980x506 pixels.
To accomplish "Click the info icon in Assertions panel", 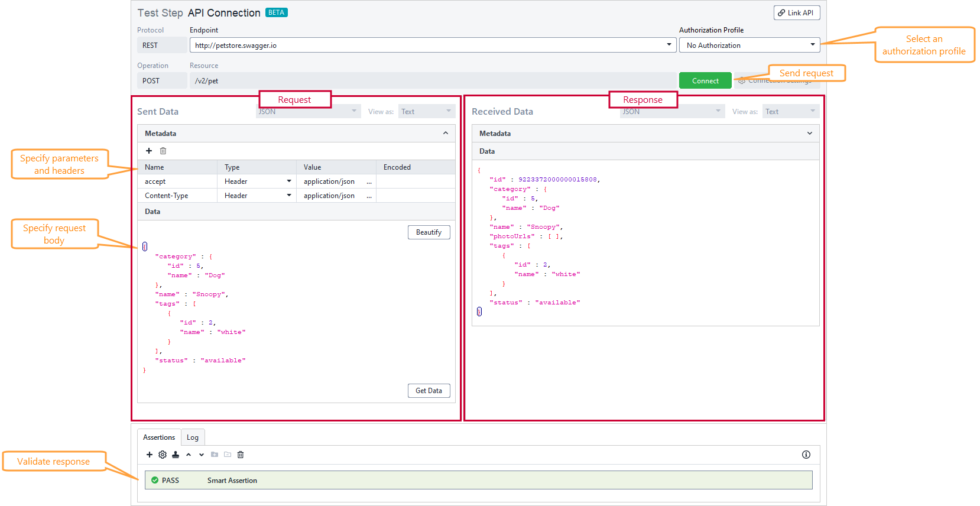I will [806, 455].
